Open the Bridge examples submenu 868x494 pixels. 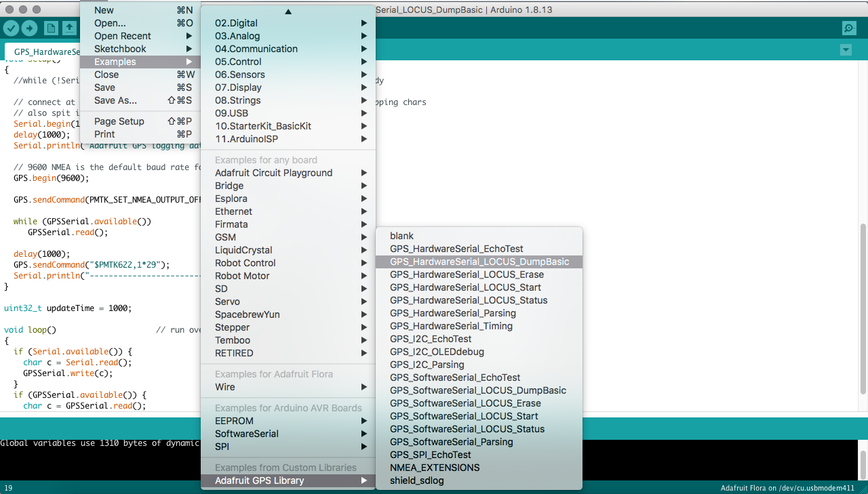pyautogui.click(x=288, y=186)
